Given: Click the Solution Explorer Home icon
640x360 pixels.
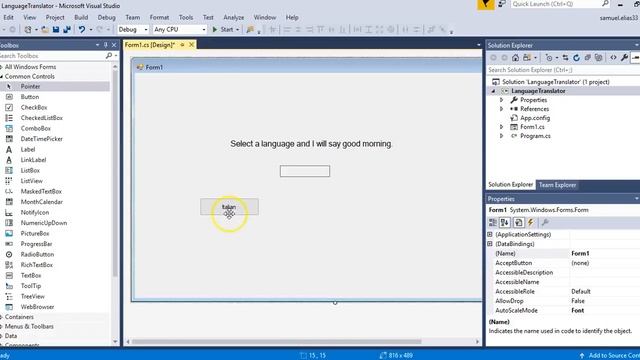Looking at the screenshot, I should 516,58.
